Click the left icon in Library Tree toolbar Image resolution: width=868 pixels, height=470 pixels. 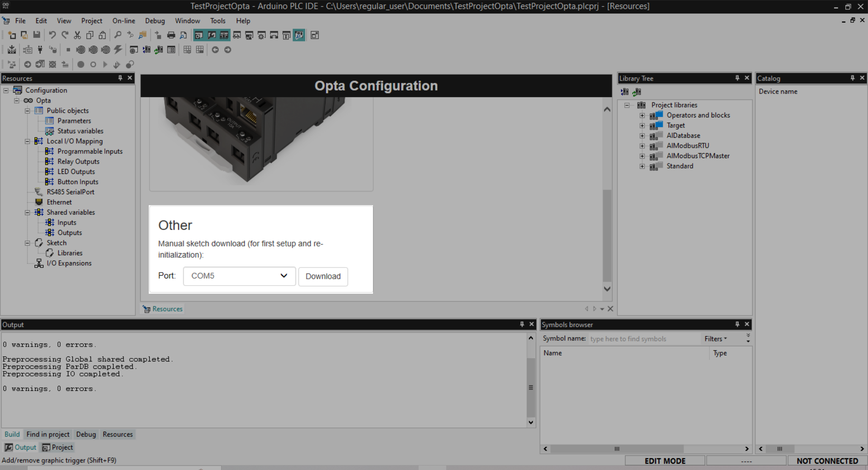(625, 92)
